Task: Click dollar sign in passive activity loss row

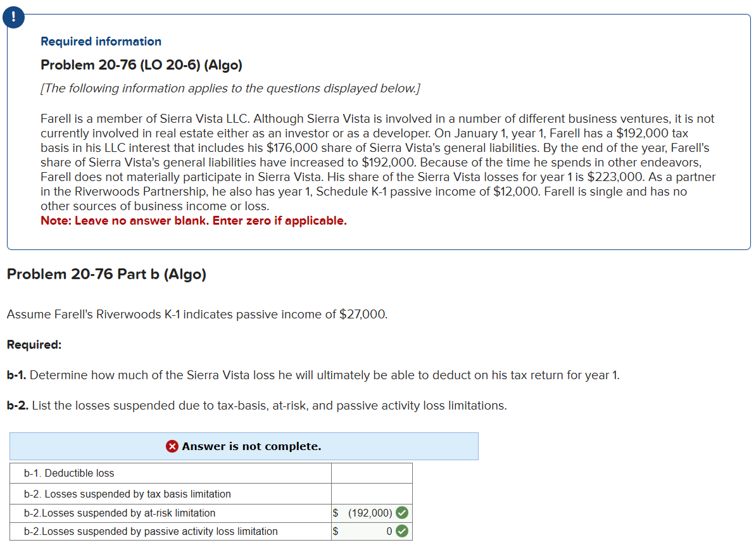Action: (x=336, y=532)
